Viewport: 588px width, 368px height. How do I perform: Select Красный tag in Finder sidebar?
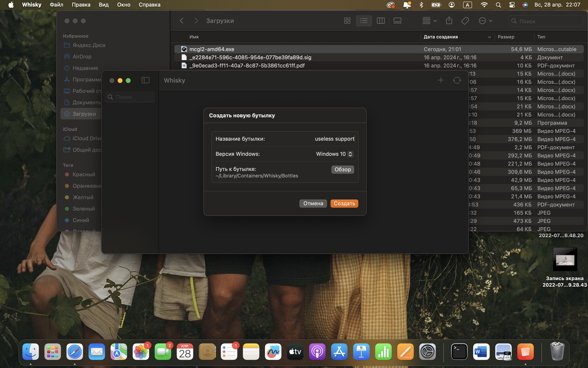coord(80,174)
